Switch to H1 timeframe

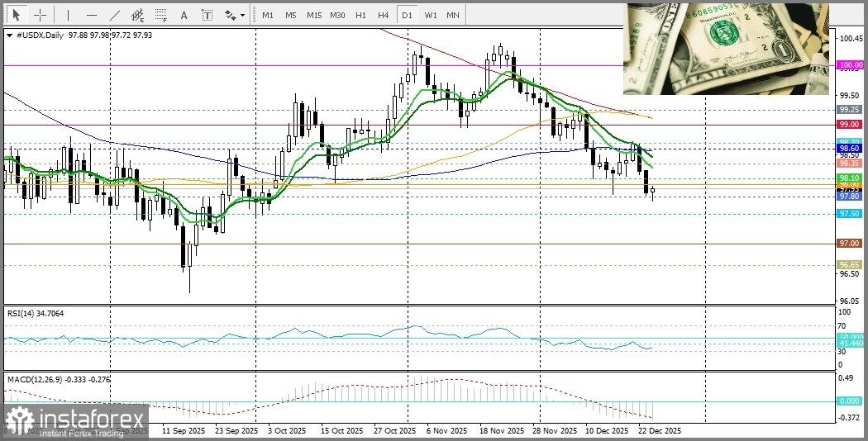[x=360, y=15]
